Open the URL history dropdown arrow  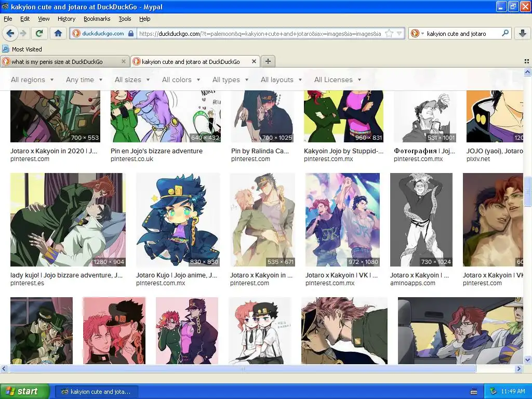coord(400,34)
